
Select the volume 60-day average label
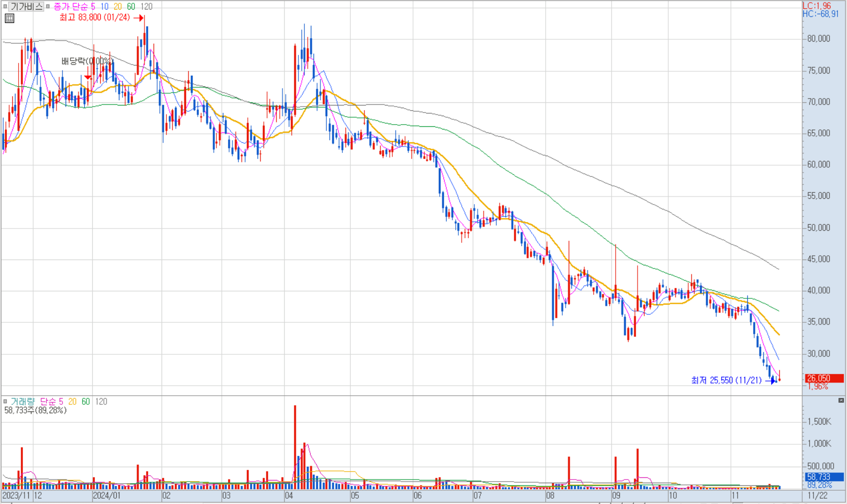[86, 402]
